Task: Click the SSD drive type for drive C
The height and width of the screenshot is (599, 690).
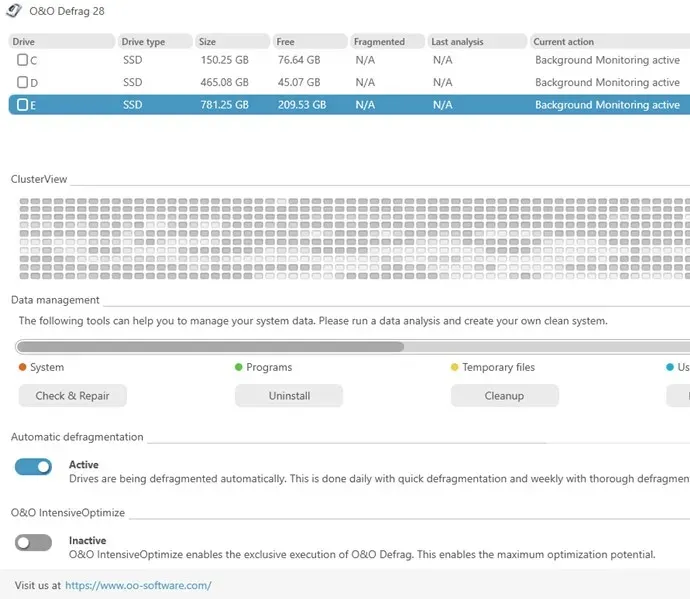Action: [133, 60]
